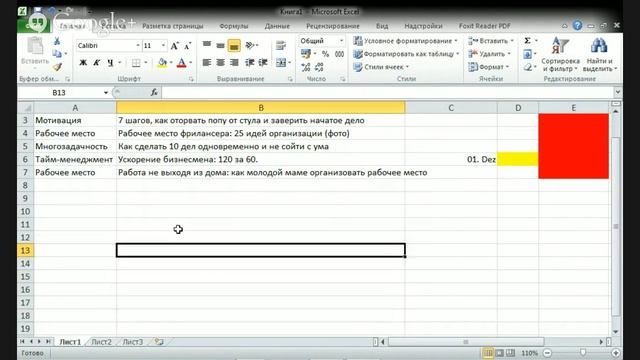
Task: Select the Format Painter brush icon
Action: coord(57,67)
